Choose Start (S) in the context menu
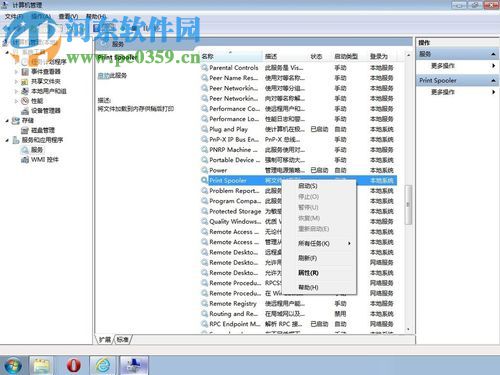This screenshot has height=375, width=500. pos(308,186)
